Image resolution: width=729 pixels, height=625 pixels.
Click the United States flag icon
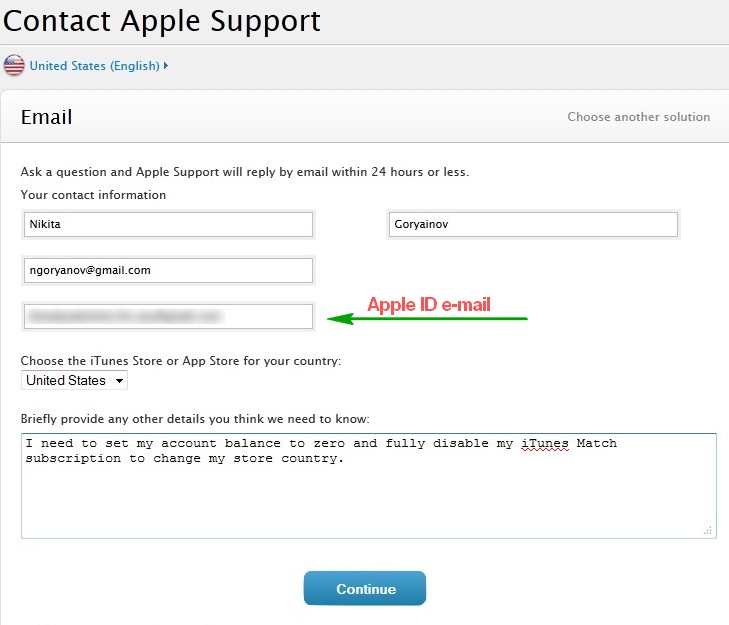tap(14, 66)
